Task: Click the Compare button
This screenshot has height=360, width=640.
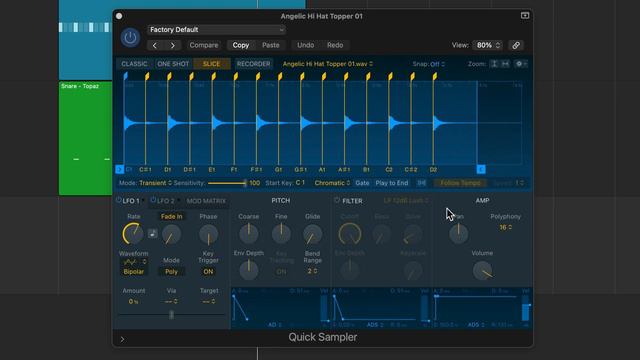Action: (204, 45)
